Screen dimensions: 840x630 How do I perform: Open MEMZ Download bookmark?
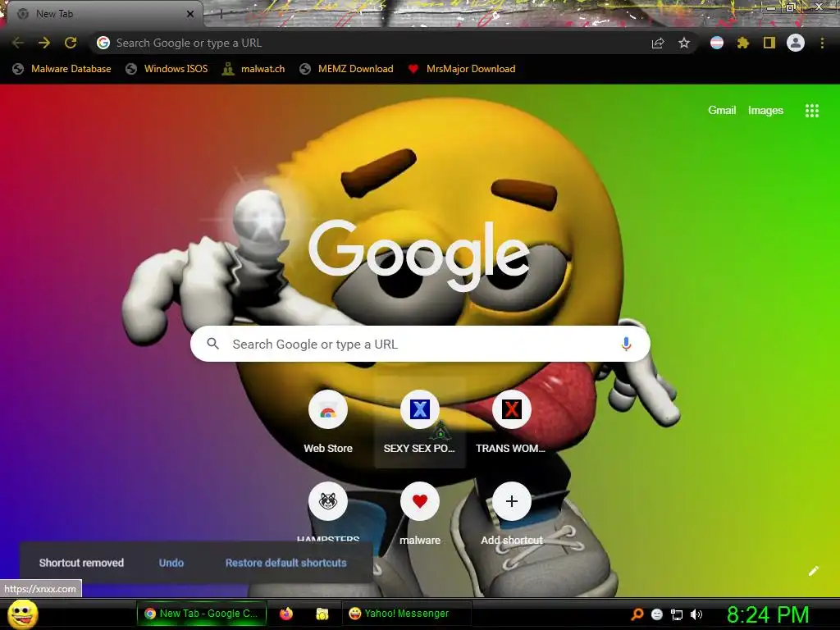[347, 69]
